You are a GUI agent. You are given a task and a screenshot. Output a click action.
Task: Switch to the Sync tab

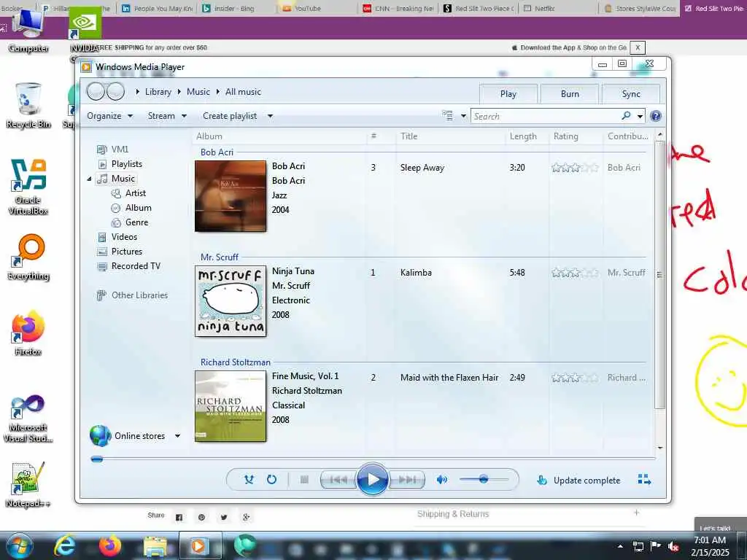pos(631,94)
